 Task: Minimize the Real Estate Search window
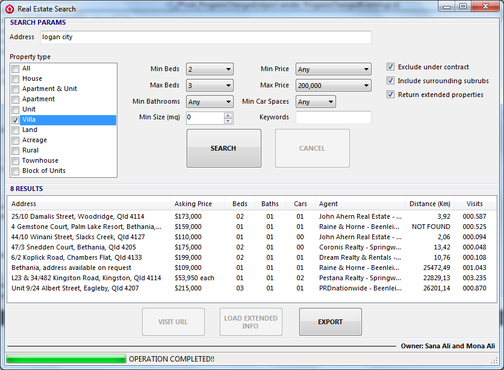[447, 6]
